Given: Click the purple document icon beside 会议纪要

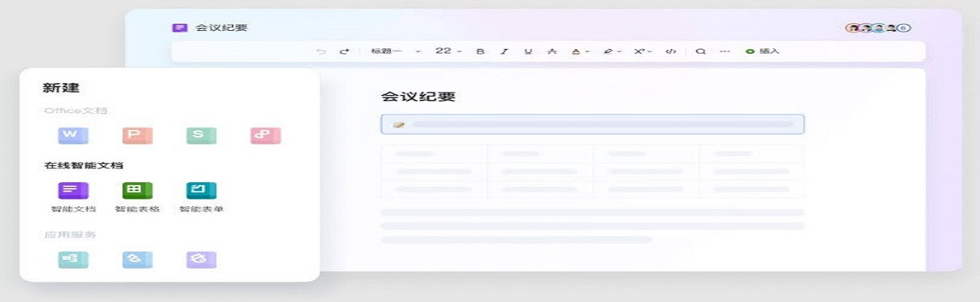Looking at the screenshot, I should pyautogui.click(x=179, y=28).
